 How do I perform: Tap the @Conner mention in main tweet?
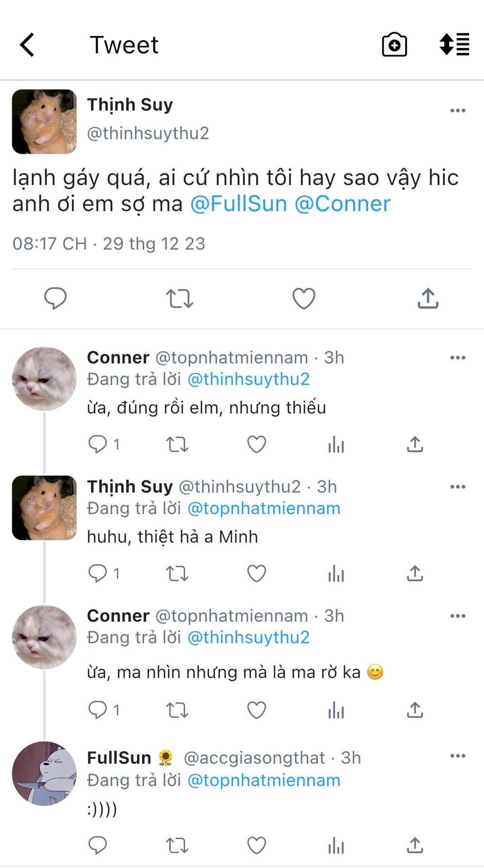[x=342, y=204]
